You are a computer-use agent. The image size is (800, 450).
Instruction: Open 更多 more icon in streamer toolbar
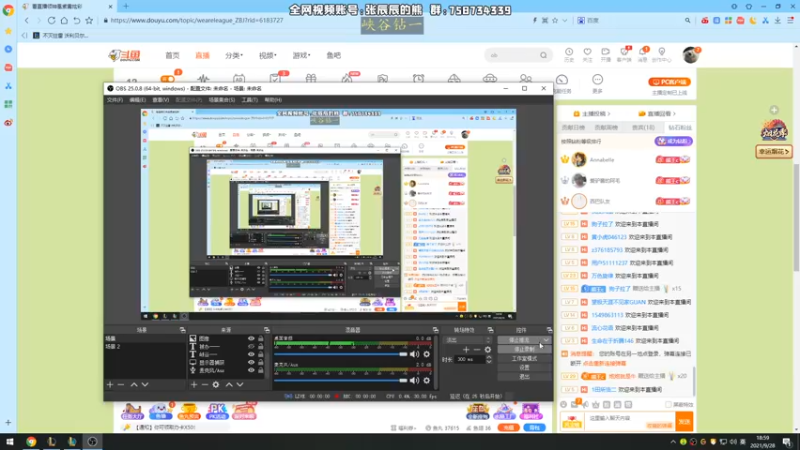(x=597, y=83)
